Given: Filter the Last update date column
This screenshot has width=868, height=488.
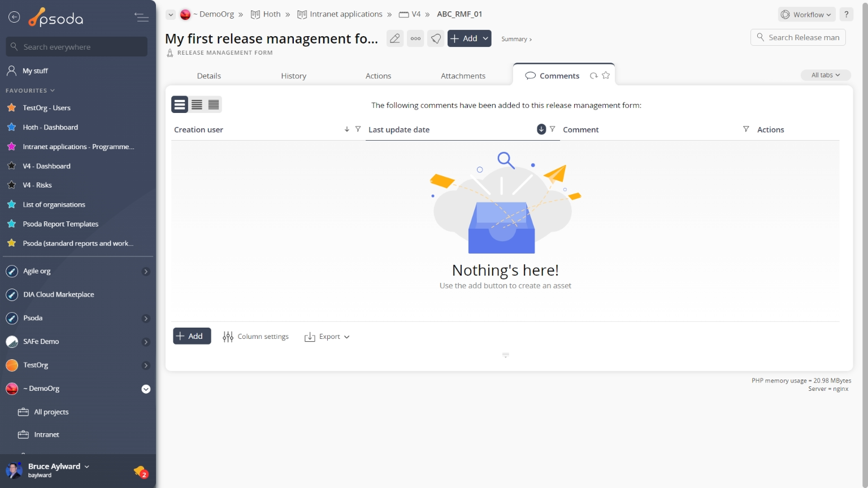Looking at the screenshot, I should click(x=553, y=129).
